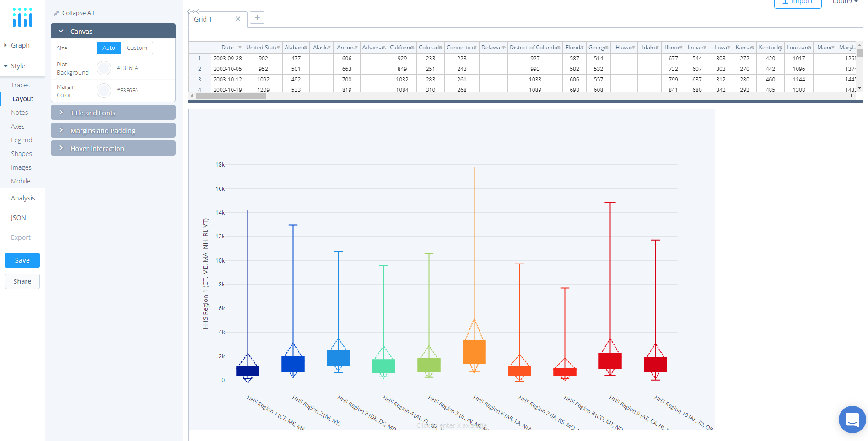868x441 pixels.
Task: Click the Collapse All pin icon
Action: pos(57,13)
